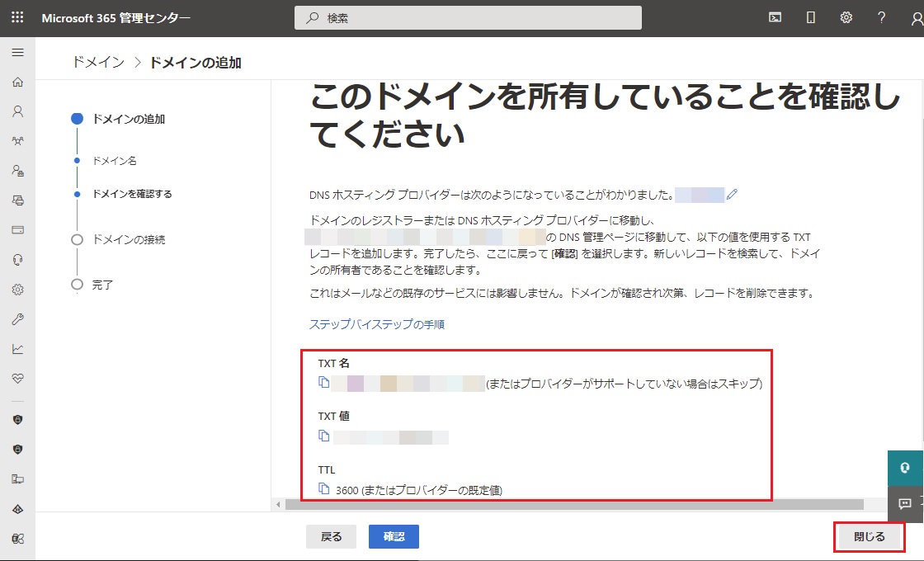
Task: Open the Reports chart icon in sidebar
Action: 17,349
